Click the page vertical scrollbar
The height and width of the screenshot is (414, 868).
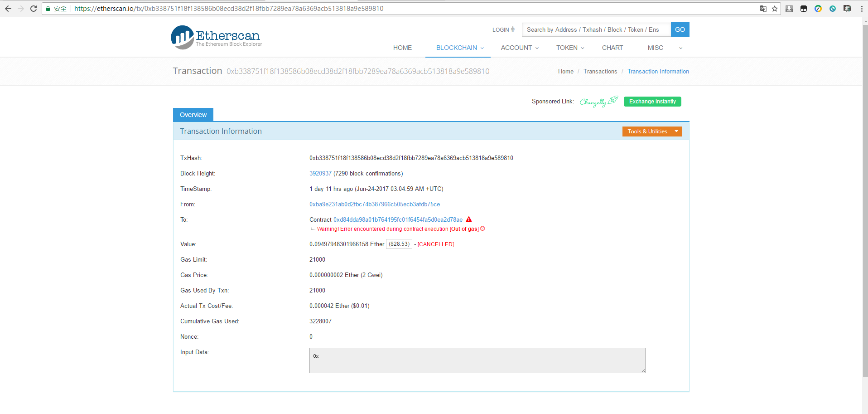point(865,201)
